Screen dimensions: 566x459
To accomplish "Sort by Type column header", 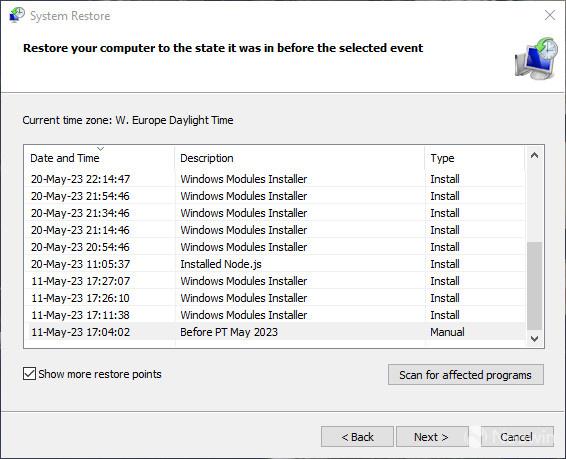I will click(x=475, y=158).
